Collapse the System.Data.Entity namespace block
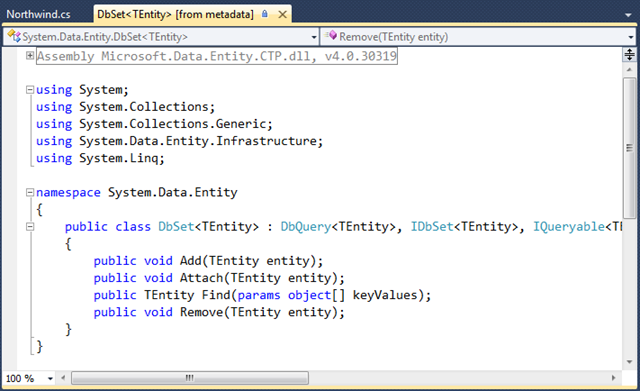 coord(30,192)
